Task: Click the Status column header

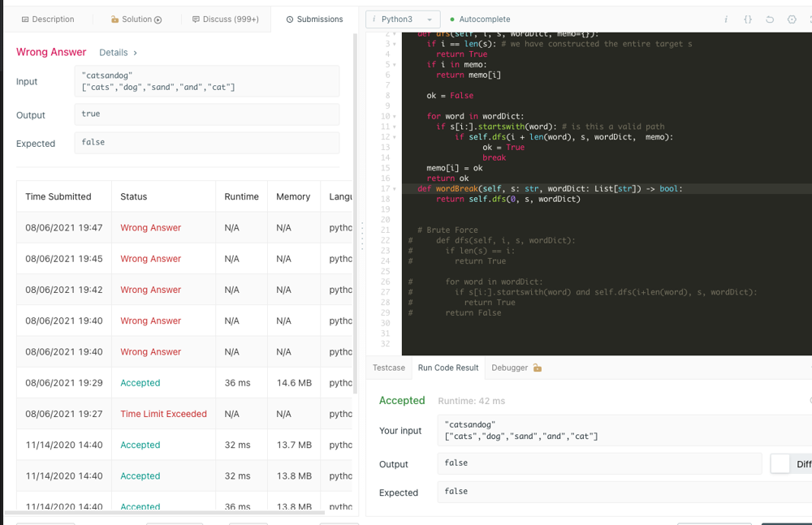Action: click(134, 196)
